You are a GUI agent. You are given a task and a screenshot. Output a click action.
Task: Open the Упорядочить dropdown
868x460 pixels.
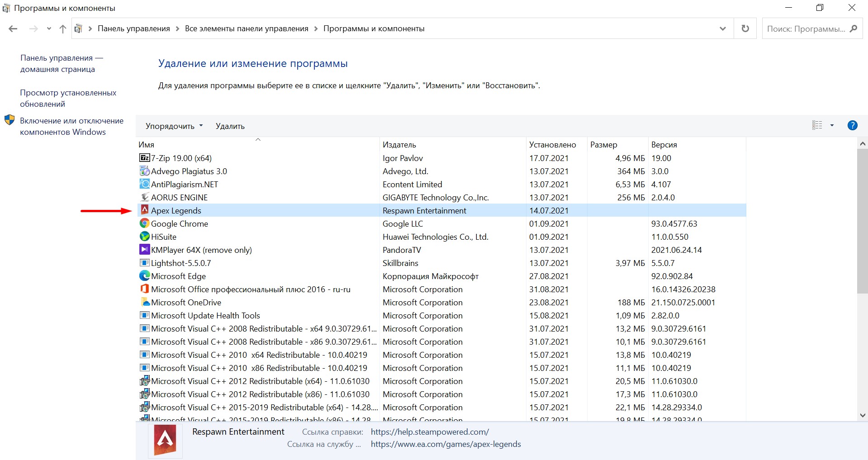[x=174, y=126]
